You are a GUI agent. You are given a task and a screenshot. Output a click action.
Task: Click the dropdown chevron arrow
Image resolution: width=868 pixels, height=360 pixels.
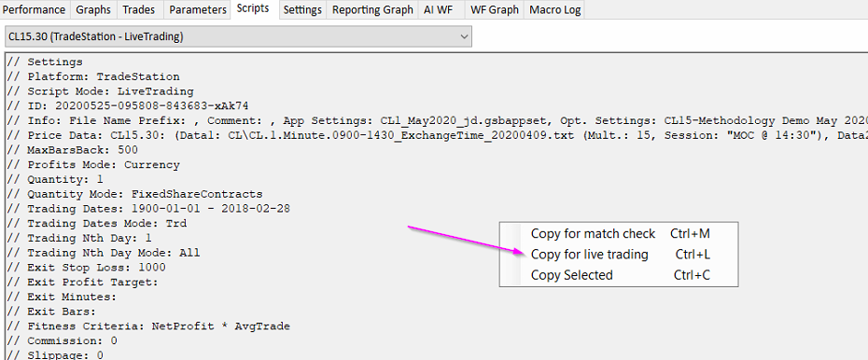463,37
